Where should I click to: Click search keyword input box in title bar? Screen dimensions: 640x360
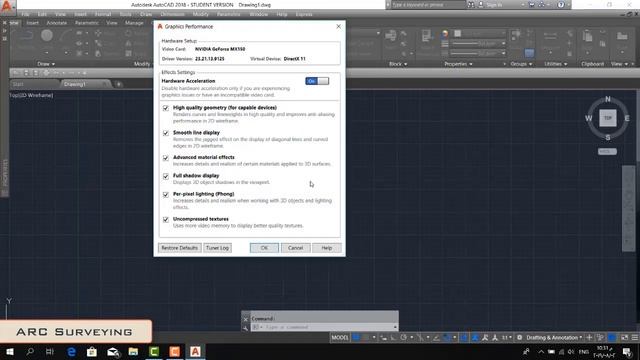tap(428, 5)
